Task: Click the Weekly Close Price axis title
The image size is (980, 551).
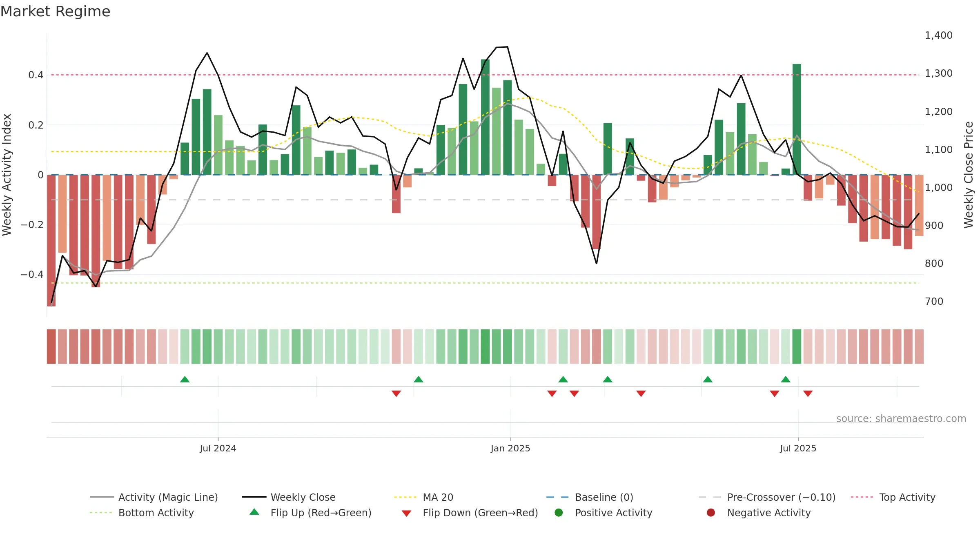Action: 969,175
